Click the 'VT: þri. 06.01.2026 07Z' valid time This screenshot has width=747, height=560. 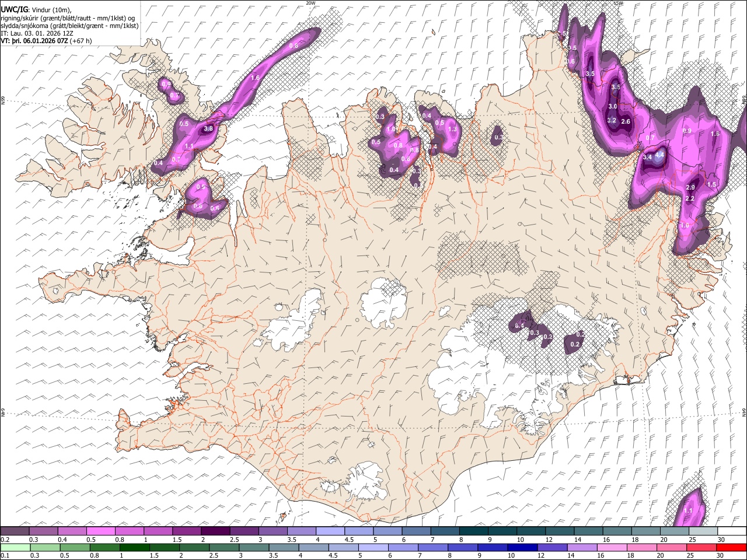[x=34, y=41]
